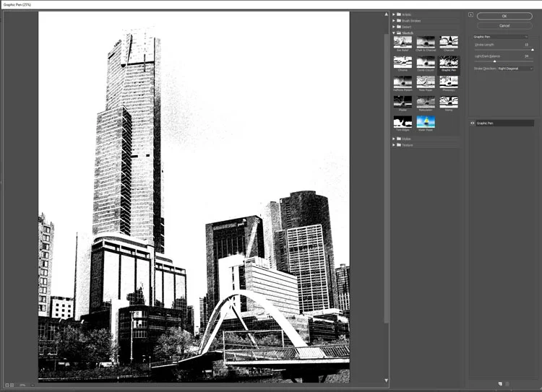542x392 pixels.
Task: Click the OK button
Action: point(504,16)
